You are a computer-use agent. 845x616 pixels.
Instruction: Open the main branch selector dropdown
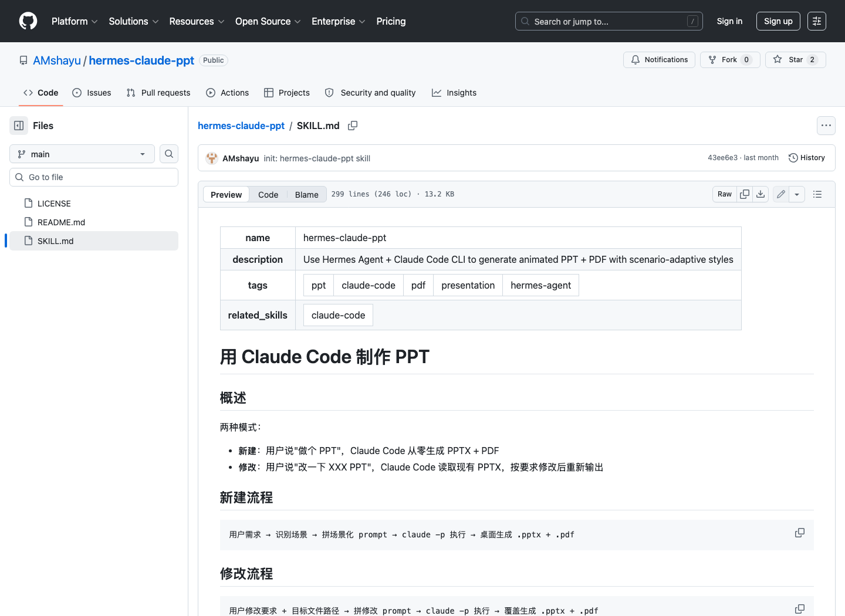[82, 154]
